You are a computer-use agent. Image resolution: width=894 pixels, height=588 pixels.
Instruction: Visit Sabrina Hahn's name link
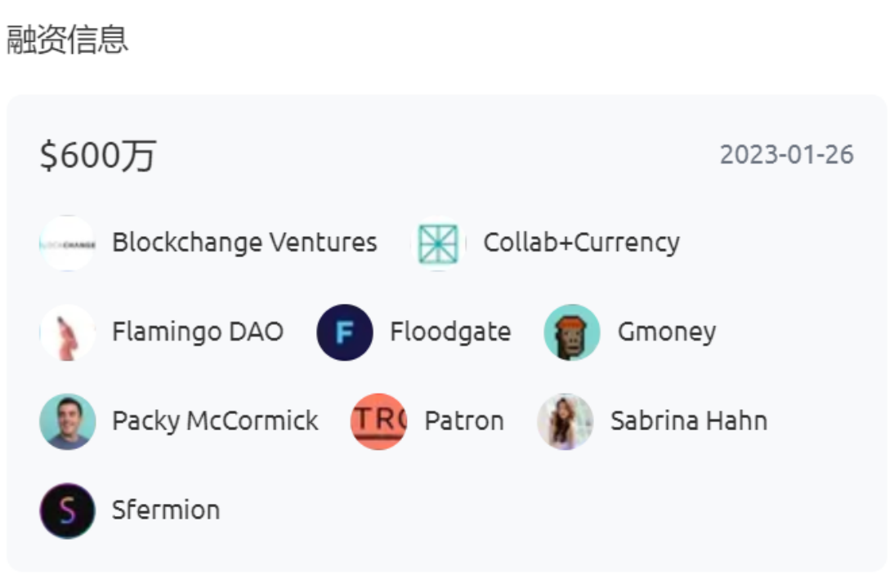pos(688,421)
